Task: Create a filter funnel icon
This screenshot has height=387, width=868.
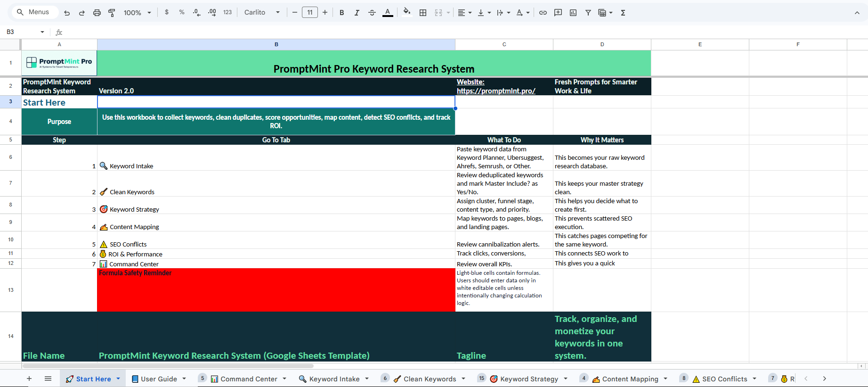Action: (588, 13)
